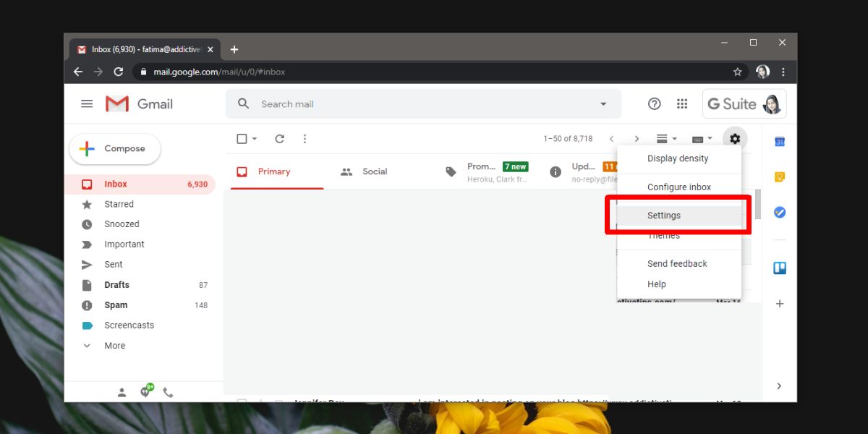The height and width of the screenshot is (434, 868).
Task: Click the search magnifier icon
Action: [244, 104]
